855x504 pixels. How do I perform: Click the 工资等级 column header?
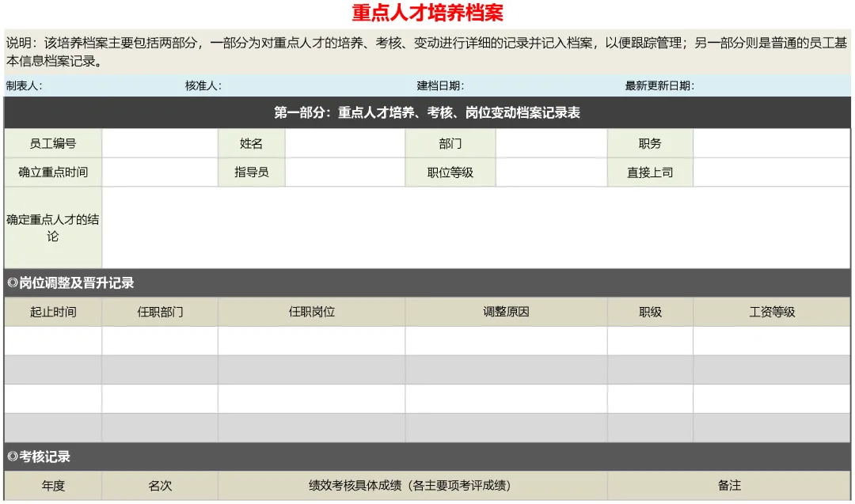pos(772,312)
